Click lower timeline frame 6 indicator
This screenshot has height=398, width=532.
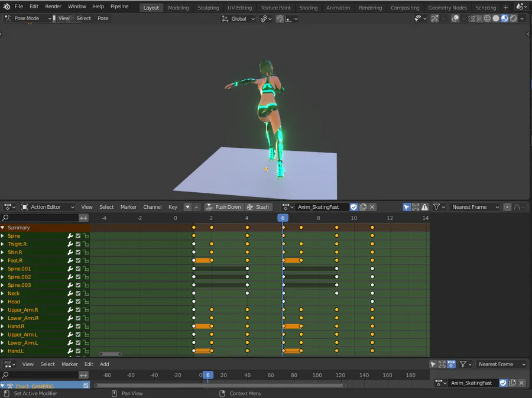(207, 375)
